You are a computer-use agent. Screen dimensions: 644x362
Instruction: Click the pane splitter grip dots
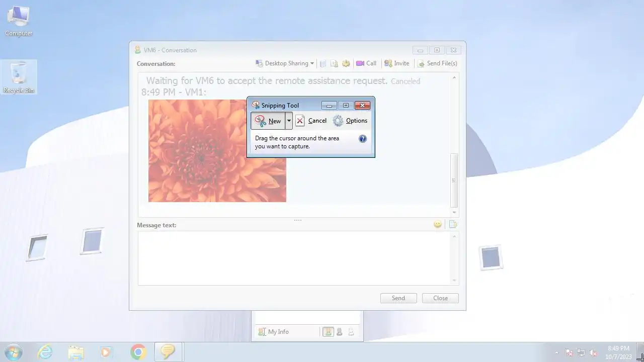pos(298,220)
